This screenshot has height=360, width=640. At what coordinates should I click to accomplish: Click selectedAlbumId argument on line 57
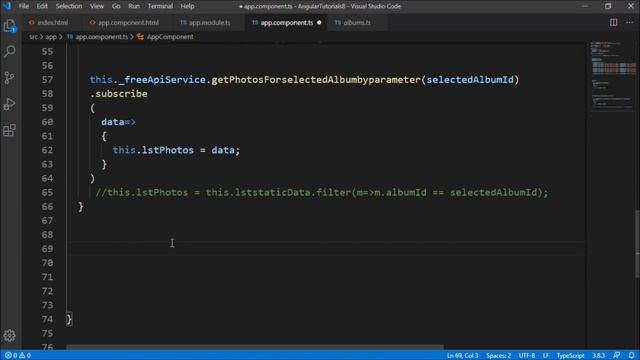pos(470,80)
